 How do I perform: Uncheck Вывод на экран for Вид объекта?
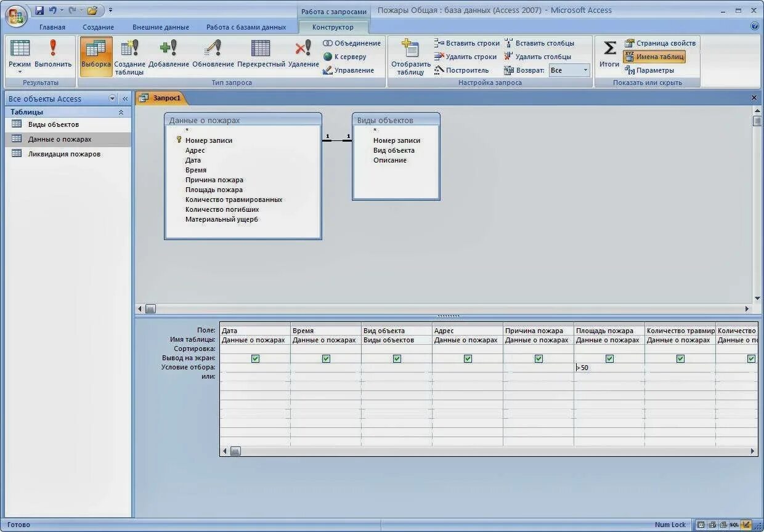(397, 358)
